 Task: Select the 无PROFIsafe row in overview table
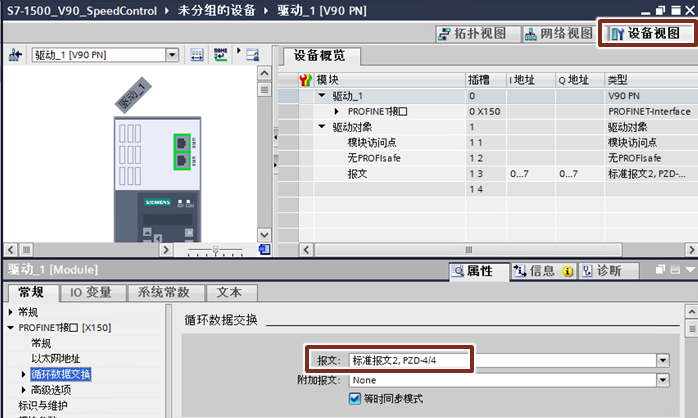488,158
